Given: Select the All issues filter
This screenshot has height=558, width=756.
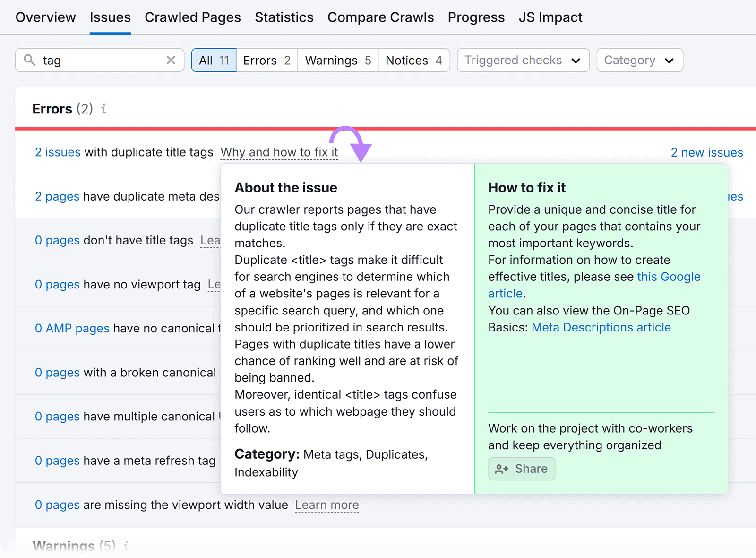Looking at the screenshot, I should click(x=213, y=60).
